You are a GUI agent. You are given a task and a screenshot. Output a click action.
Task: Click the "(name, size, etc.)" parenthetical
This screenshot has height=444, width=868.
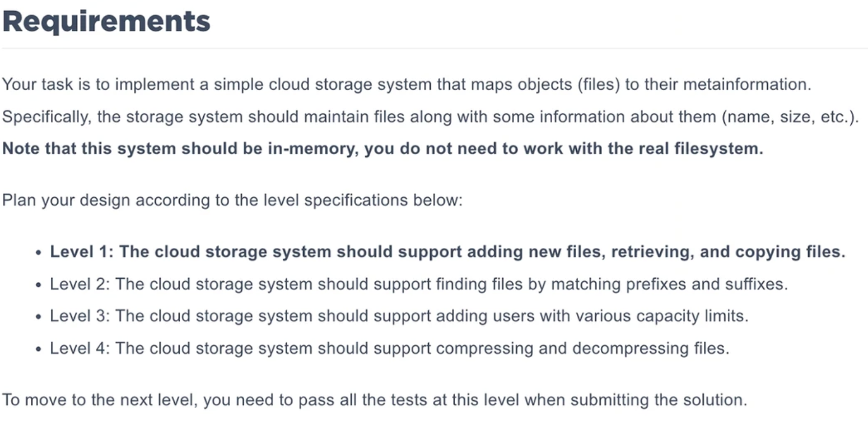click(x=788, y=117)
